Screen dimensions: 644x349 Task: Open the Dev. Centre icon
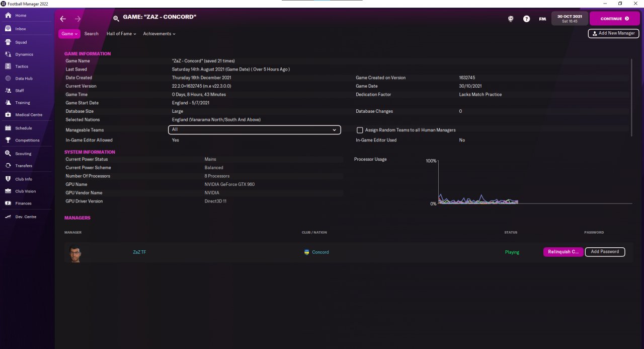click(8, 217)
